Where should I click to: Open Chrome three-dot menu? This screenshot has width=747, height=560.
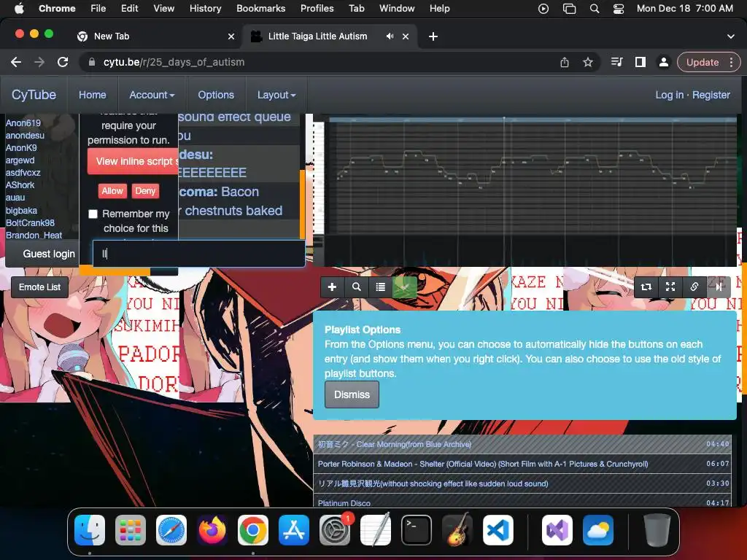(731, 62)
